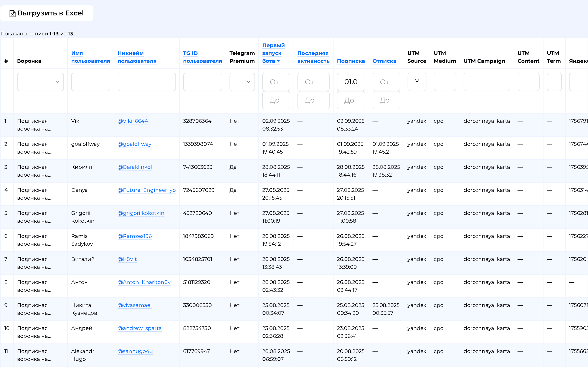
Task: Click the Никнейм пользователя filter input
Action: [x=146, y=82]
